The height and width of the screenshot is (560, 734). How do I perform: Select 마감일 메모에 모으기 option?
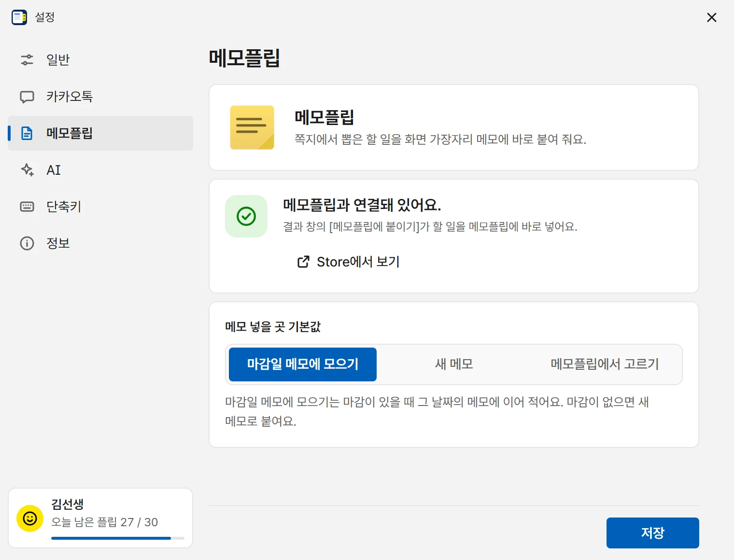(x=303, y=364)
